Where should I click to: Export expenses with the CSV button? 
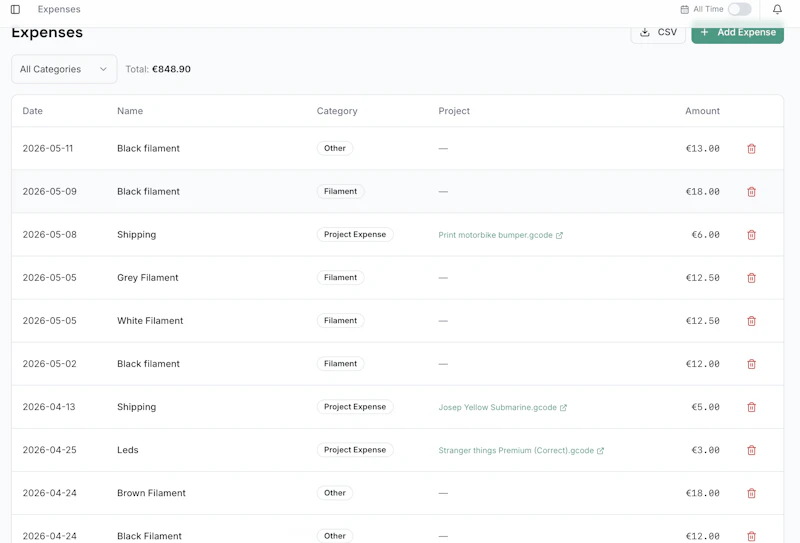658,32
